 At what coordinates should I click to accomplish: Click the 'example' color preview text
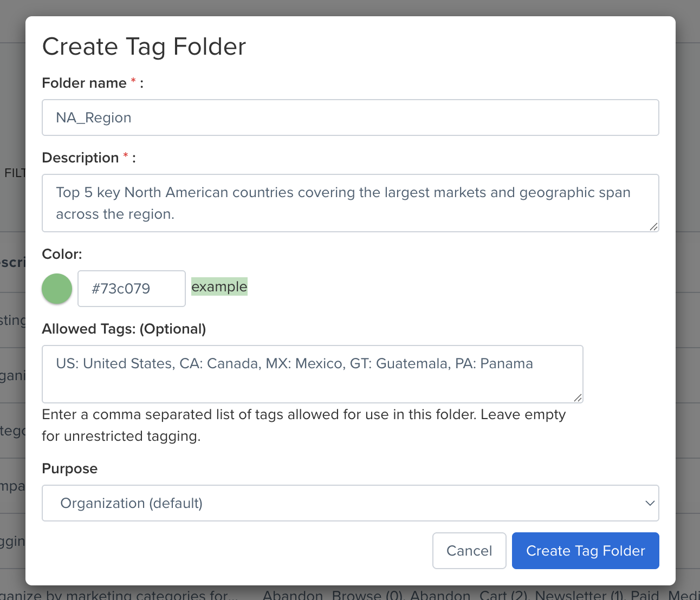point(219,286)
